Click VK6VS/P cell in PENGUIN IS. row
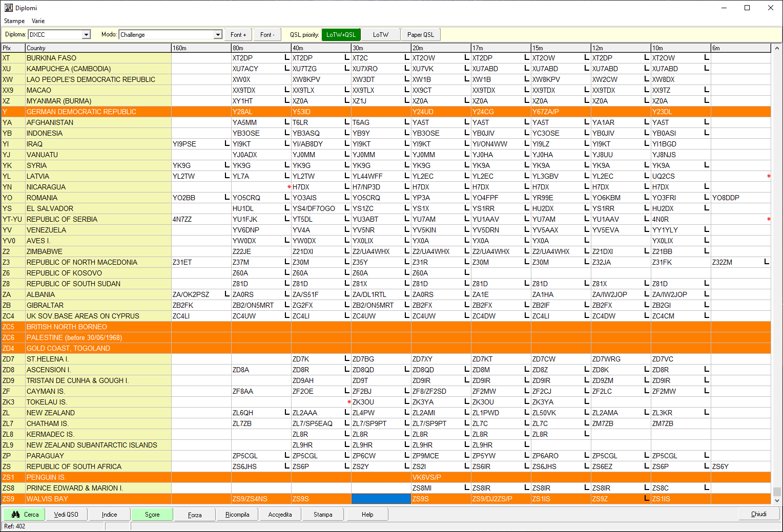The width and height of the screenshot is (783, 532). tap(441, 477)
